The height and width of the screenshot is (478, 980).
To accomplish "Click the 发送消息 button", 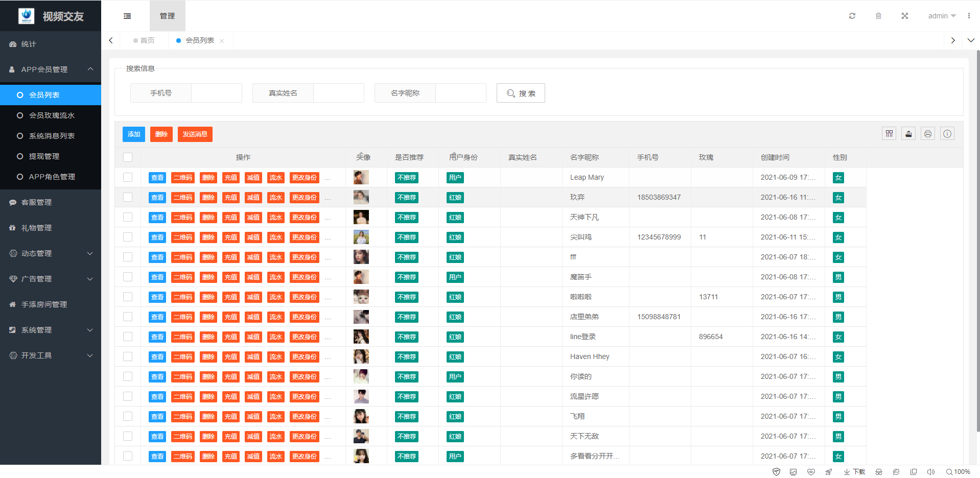I will 195,134.
